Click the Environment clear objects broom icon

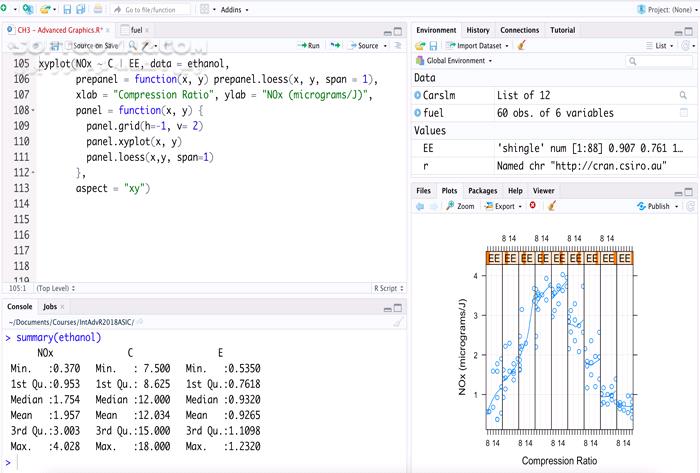point(521,46)
